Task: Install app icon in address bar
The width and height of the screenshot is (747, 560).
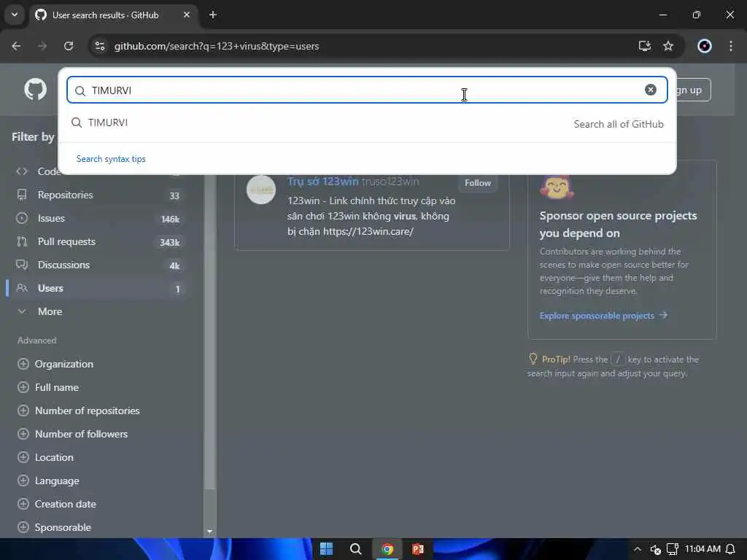Action: click(645, 46)
